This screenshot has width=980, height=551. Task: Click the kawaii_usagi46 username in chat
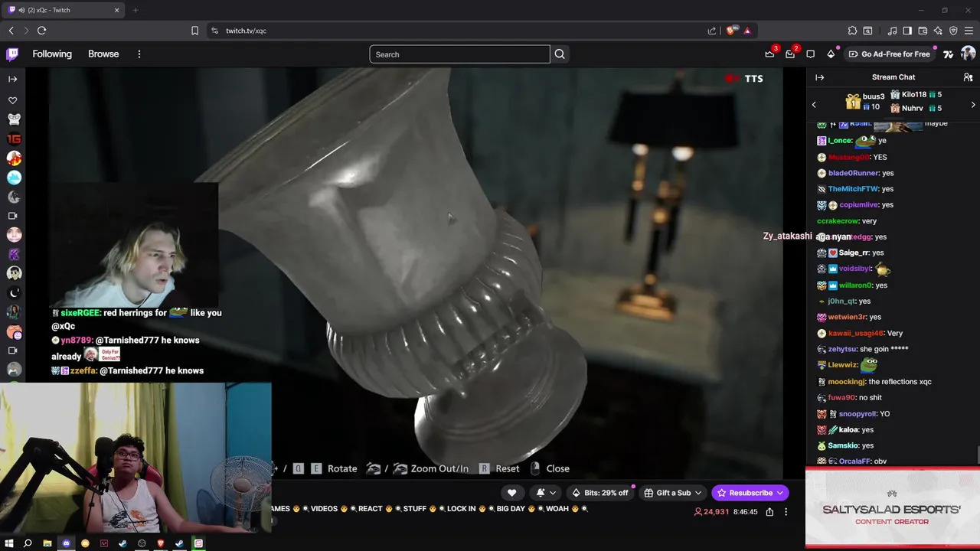[x=855, y=334]
